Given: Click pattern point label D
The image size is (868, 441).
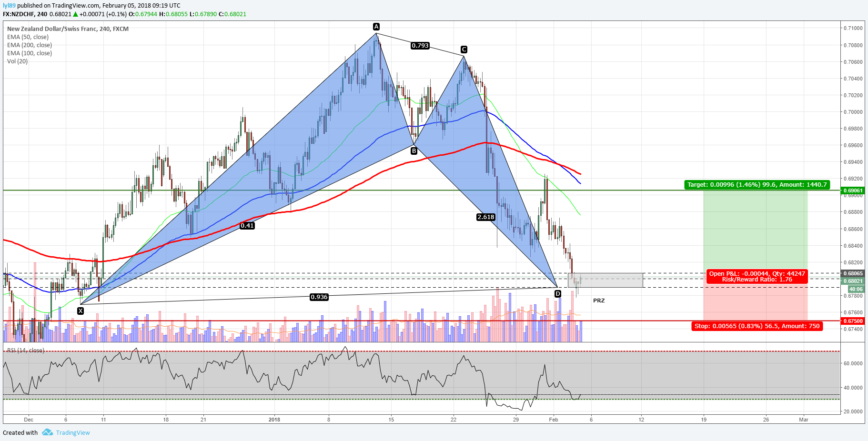Looking at the screenshot, I should pyautogui.click(x=558, y=294).
